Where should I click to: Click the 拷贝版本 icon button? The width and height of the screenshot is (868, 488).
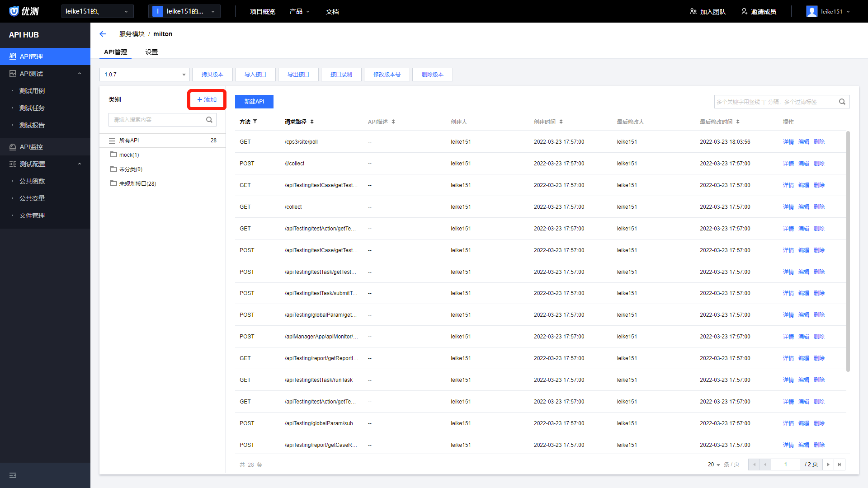(213, 75)
